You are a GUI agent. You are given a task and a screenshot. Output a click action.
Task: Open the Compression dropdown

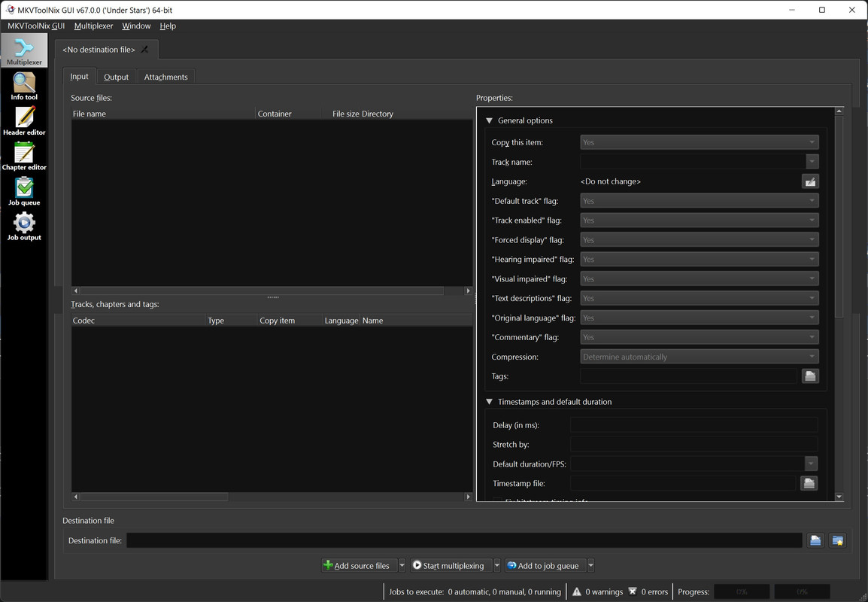[700, 357]
